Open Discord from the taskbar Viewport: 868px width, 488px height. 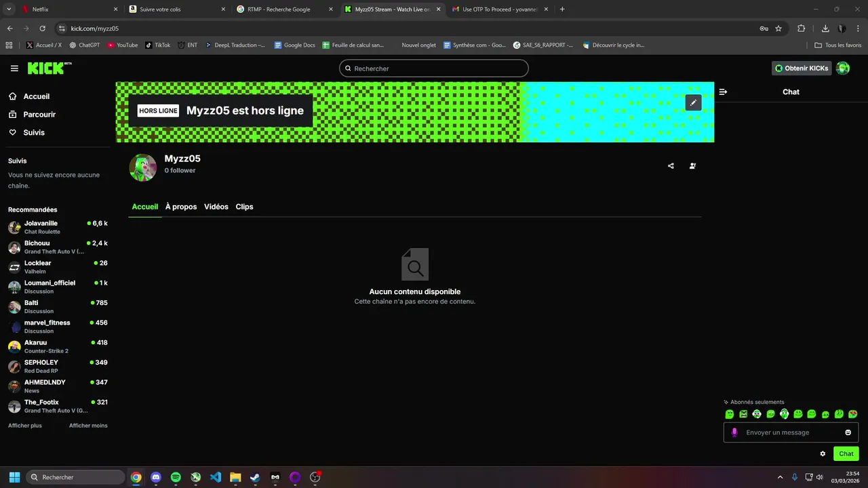(x=156, y=477)
